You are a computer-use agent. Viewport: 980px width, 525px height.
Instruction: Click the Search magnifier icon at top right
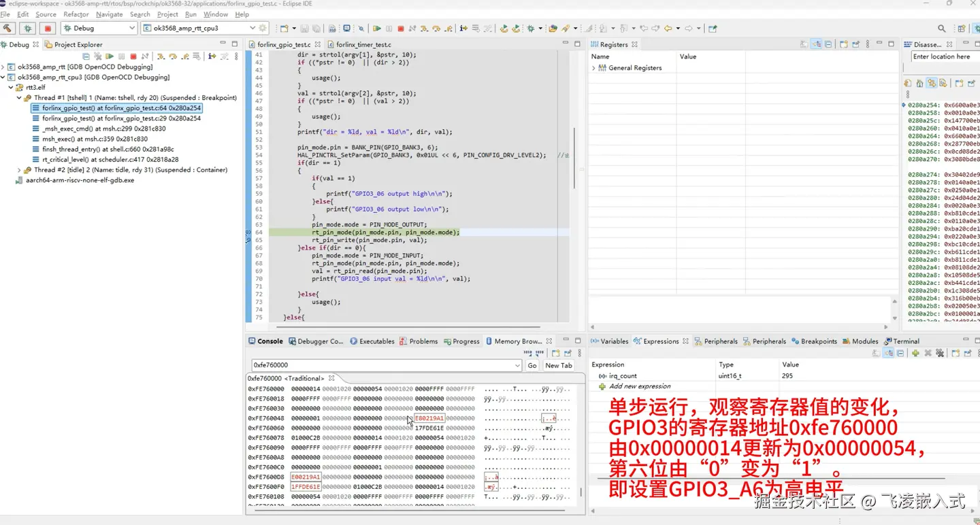click(942, 29)
